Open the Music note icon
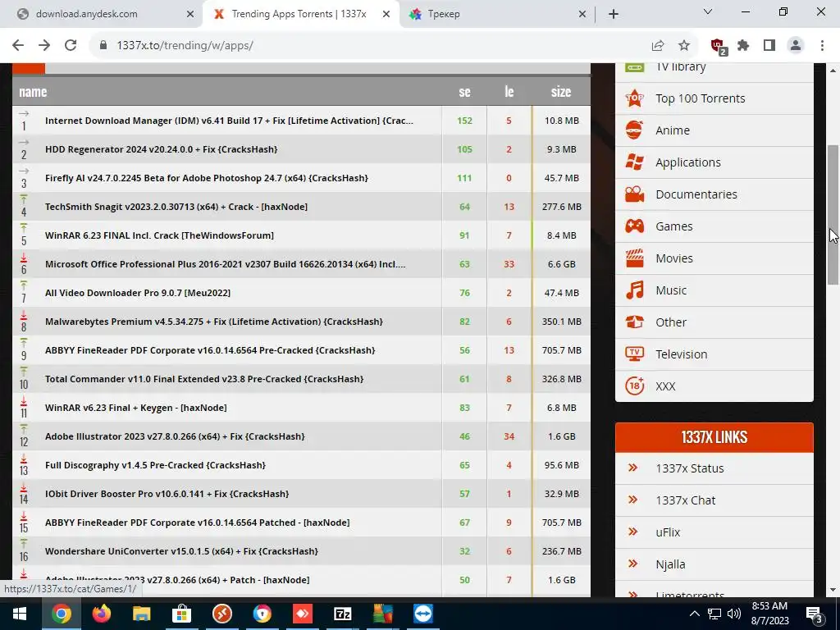Image resolution: width=840 pixels, height=630 pixels. pos(634,290)
